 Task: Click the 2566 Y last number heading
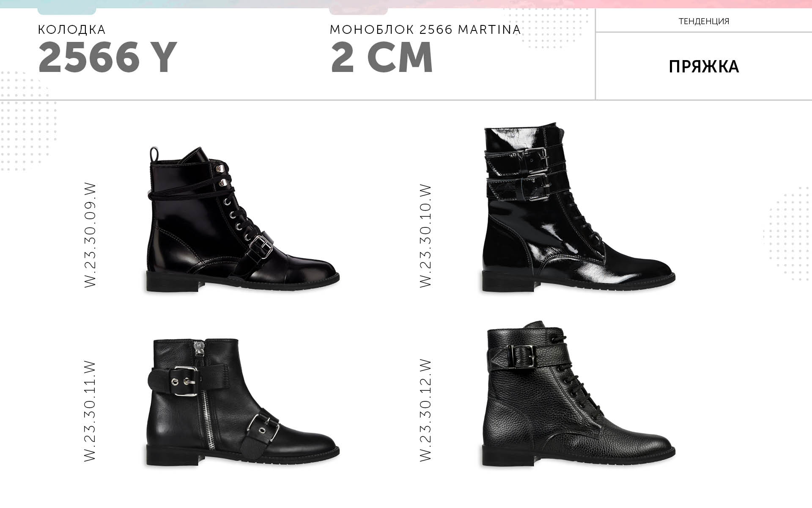coord(107,57)
